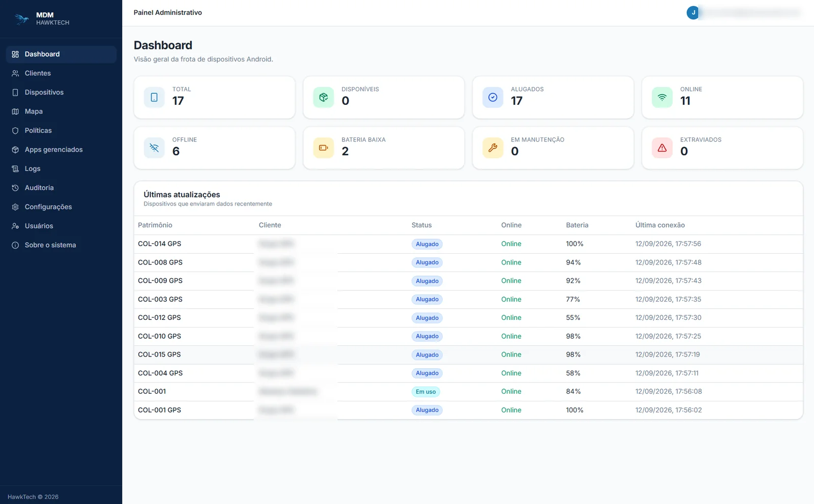
Task: Click the Extraviados card warning triangle icon
Action: tap(662, 148)
